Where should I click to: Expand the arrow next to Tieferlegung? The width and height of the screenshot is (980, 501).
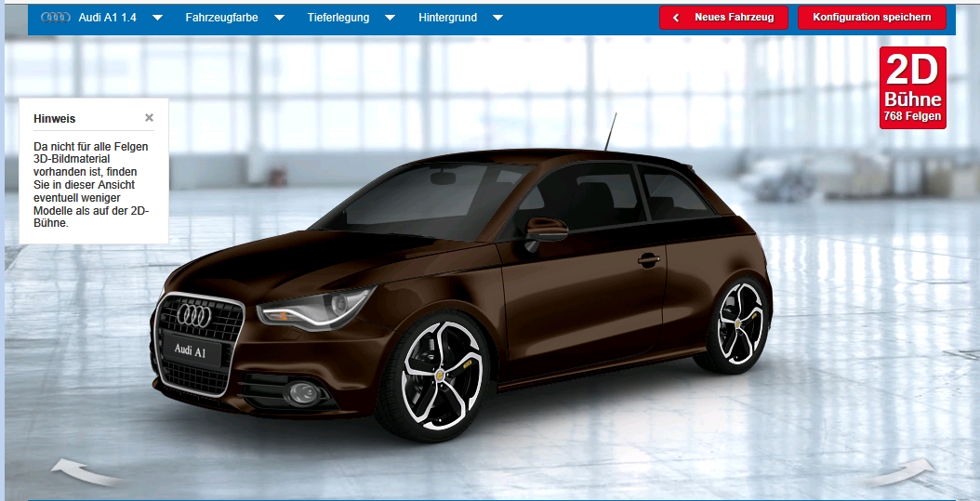pyautogui.click(x=390, y=18)
